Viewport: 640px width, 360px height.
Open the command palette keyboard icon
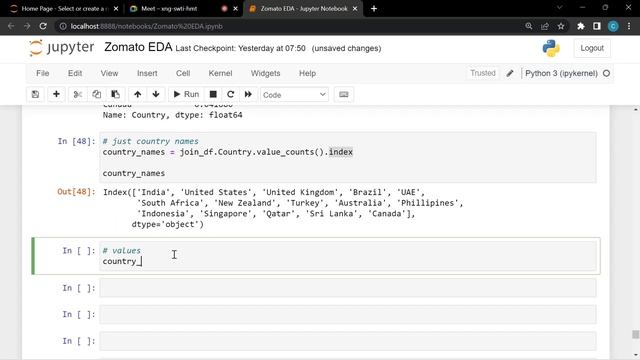click(344, 94)
